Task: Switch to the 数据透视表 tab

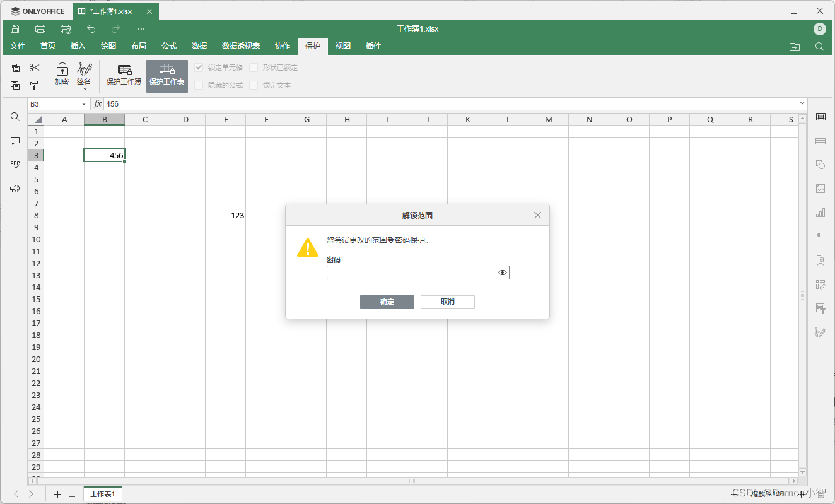Action: click(241, 46)
